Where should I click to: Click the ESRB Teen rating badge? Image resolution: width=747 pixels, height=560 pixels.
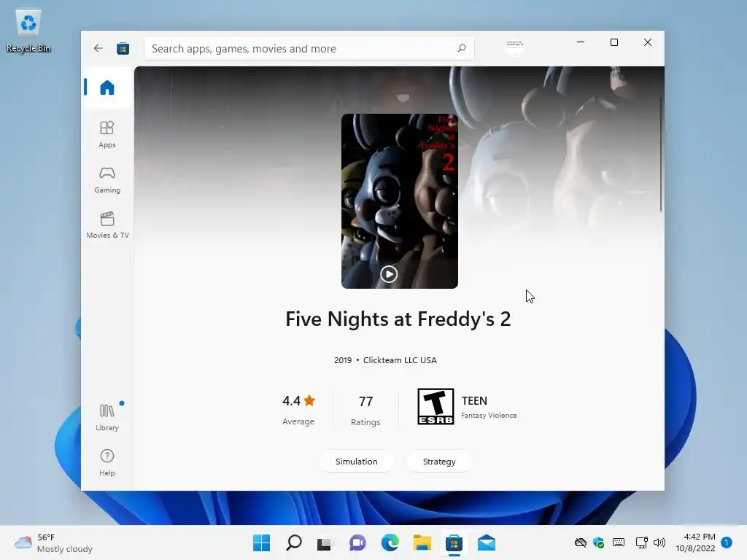(x=436, y=406)
